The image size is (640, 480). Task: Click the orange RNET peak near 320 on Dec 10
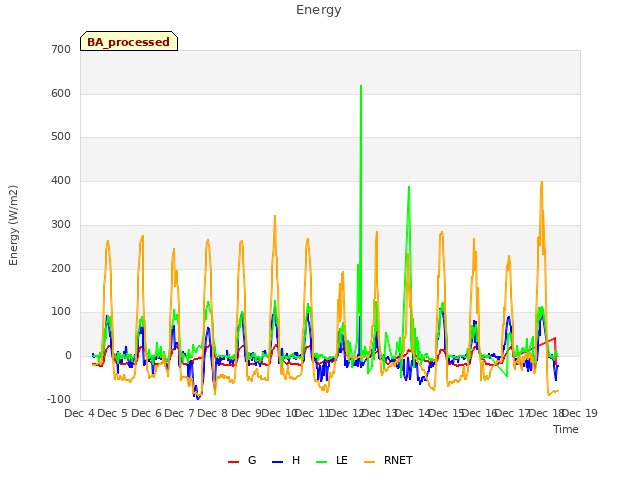click(x=275, y=216)
